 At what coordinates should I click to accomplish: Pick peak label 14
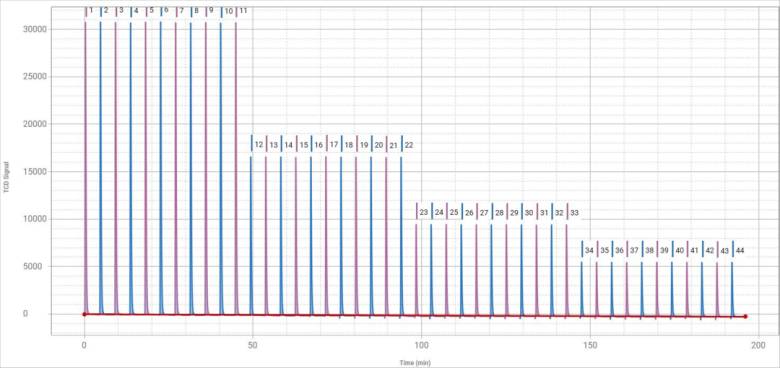[288, 145]
